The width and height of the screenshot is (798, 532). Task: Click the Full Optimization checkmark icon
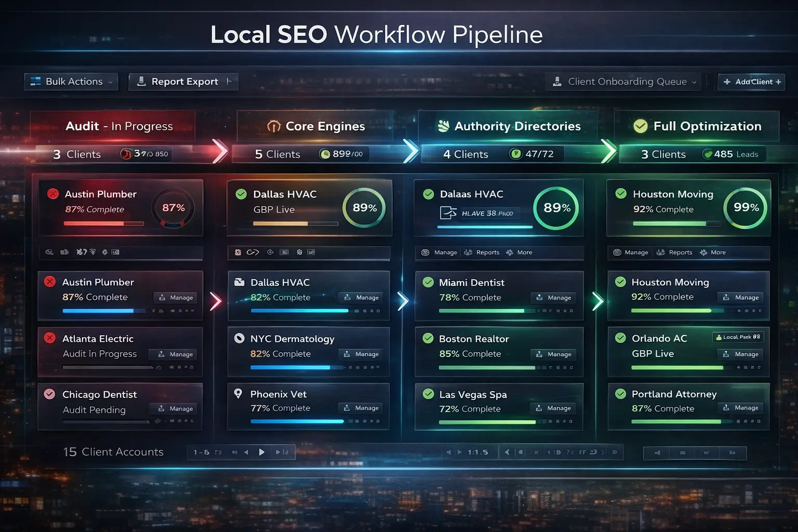click(641, 126)
